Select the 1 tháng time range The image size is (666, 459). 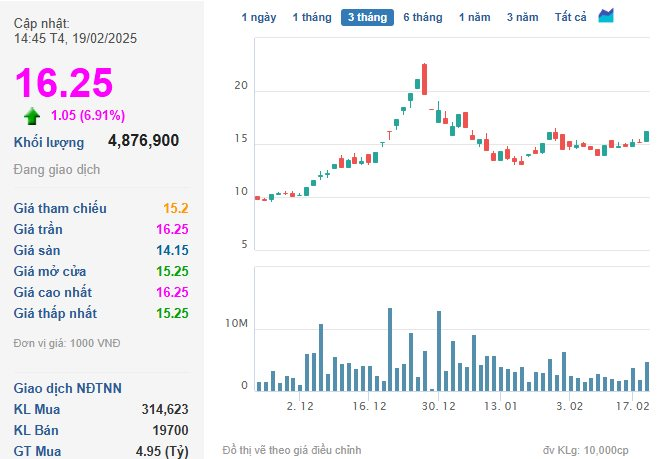[312, 17]
